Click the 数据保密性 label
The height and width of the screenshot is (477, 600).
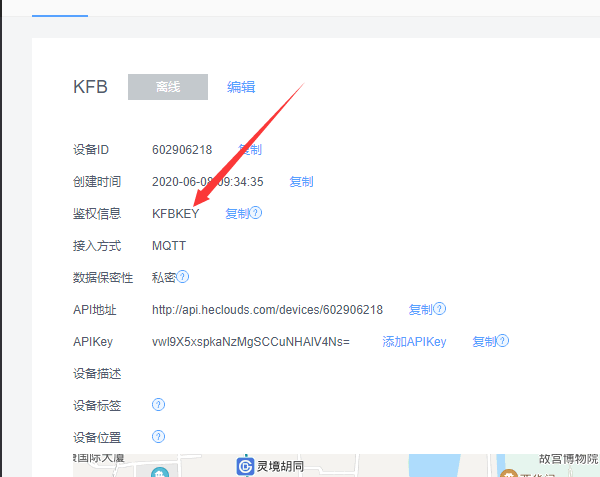coord(103,277)
